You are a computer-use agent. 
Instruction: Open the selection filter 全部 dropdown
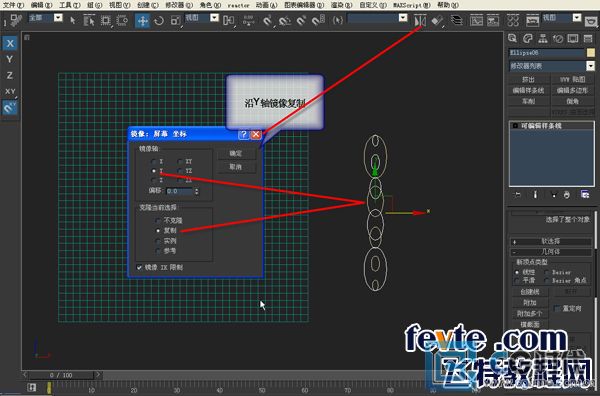(58, 18)
